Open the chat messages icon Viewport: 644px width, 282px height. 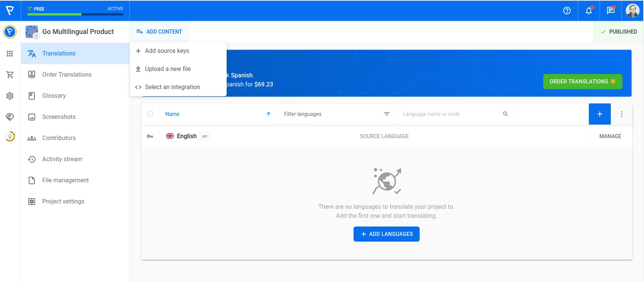610,11
